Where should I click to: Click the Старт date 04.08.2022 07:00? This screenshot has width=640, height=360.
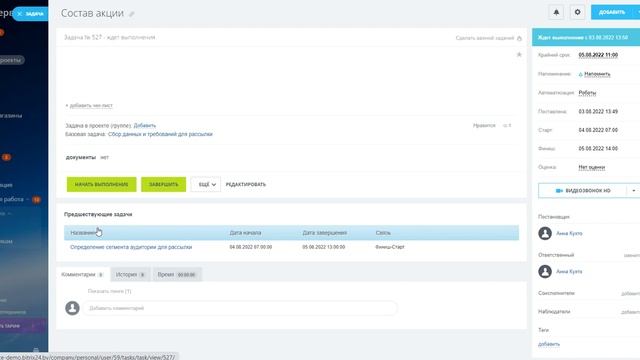[598, 130]
